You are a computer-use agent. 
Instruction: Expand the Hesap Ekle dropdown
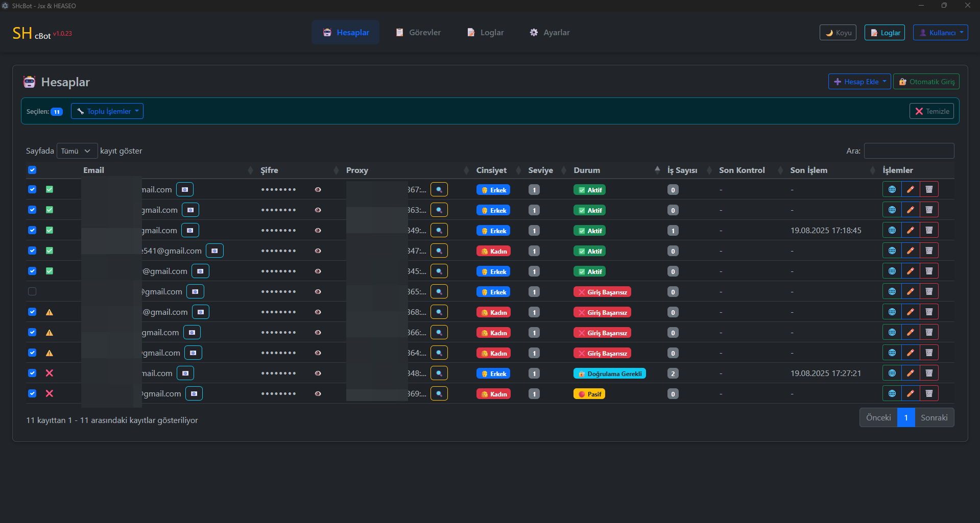click(859, 82)
